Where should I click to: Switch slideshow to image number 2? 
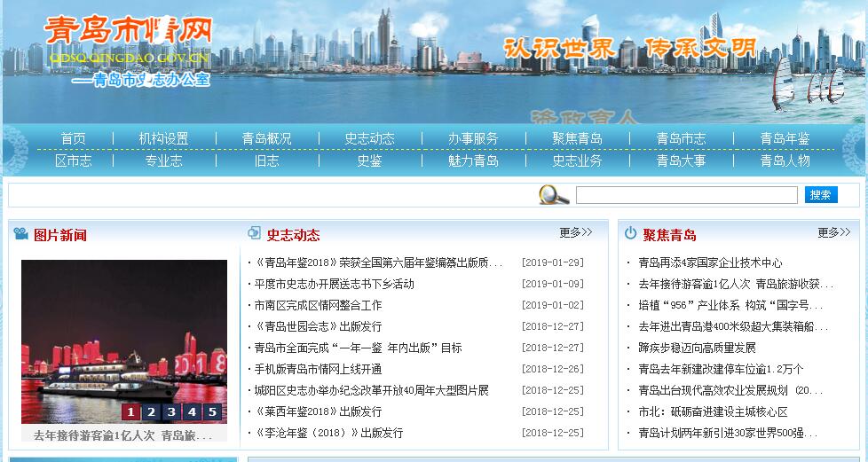point(151,411)
